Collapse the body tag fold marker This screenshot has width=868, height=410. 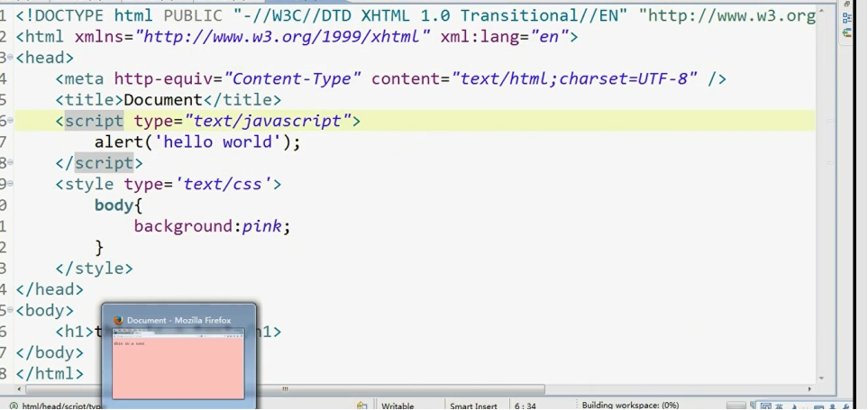tap(10, 310)
